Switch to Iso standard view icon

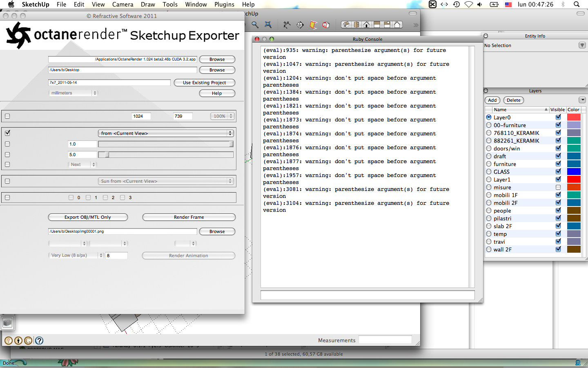coord(346,25)
